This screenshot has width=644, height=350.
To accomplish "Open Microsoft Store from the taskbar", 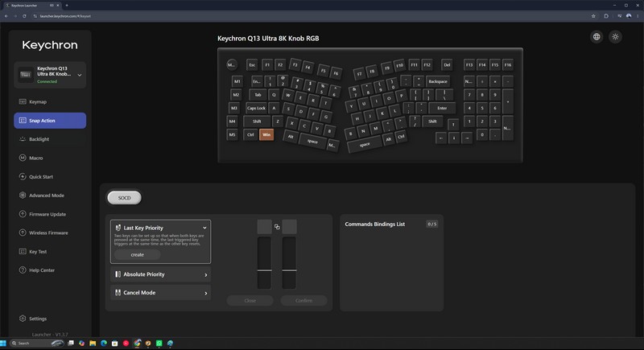I will point(114,343).
